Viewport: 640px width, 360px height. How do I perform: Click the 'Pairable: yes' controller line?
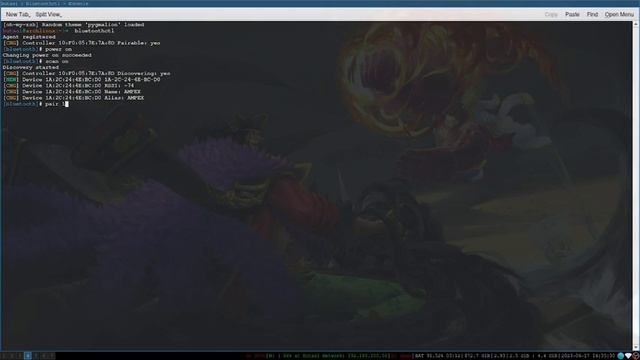tap(81, 43)
